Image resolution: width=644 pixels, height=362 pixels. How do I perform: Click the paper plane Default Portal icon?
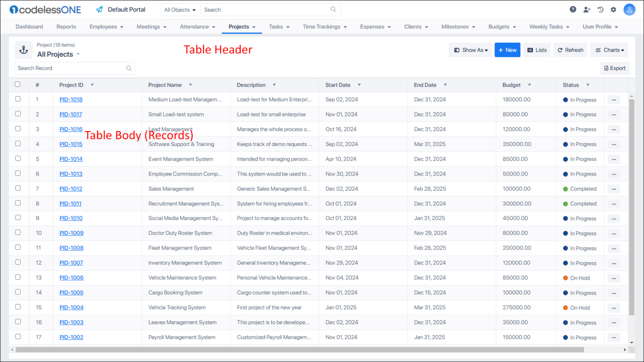[x=99, y=9]
